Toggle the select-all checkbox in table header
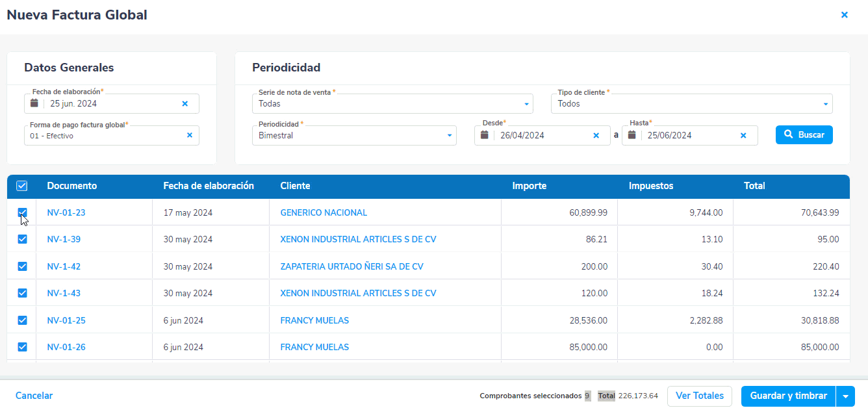Viewport: 868px width, 408px height. 22,186
